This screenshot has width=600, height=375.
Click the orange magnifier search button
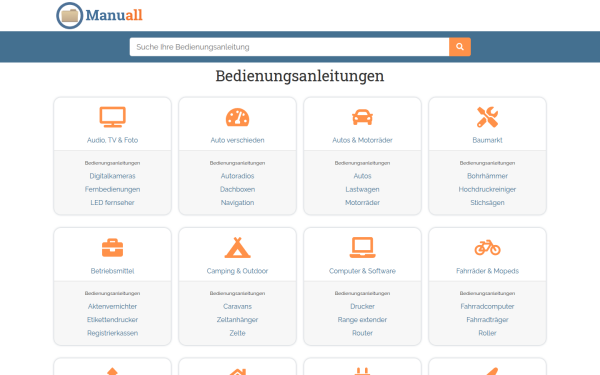click(460, 47)
